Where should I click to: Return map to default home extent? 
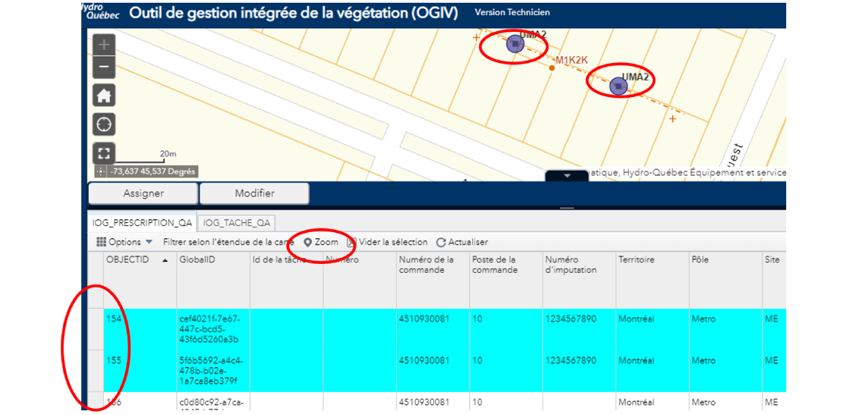(104, 95)
